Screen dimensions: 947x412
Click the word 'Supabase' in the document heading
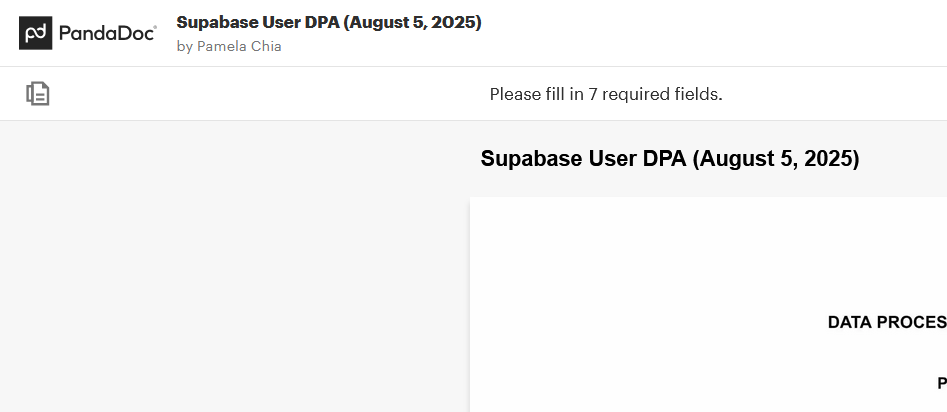pyautogui.click(x=529, y=159)
